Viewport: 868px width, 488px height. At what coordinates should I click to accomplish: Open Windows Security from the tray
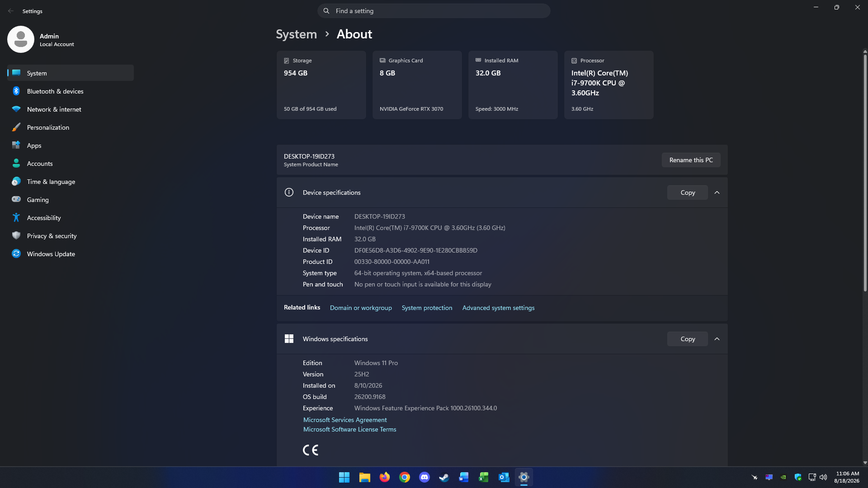[798, 477]
